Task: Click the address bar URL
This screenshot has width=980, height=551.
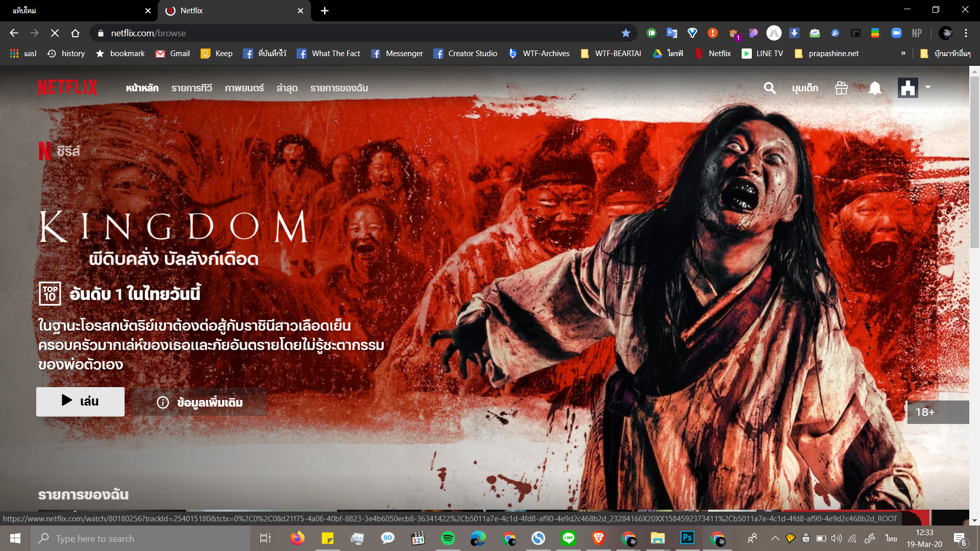Action: coord(149,33)
